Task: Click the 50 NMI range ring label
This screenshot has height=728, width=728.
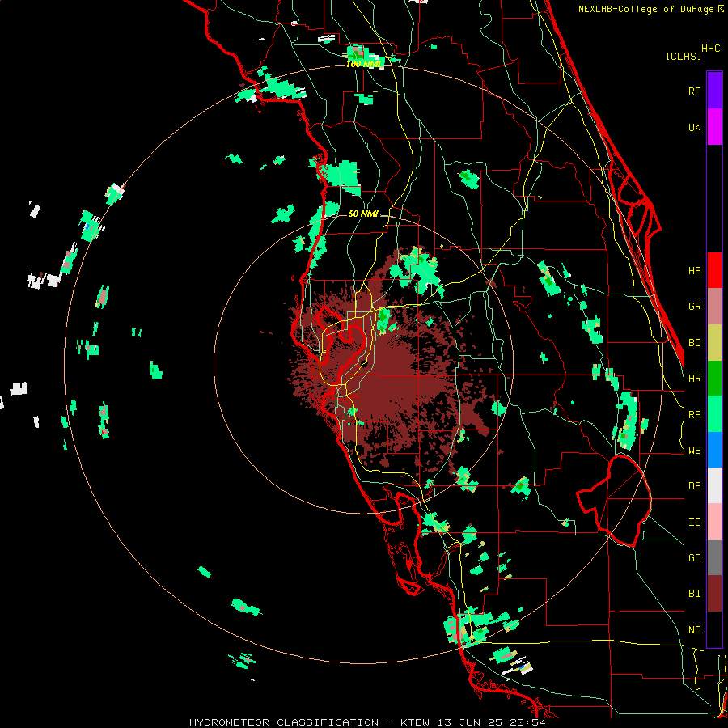Action: point(363,214)
